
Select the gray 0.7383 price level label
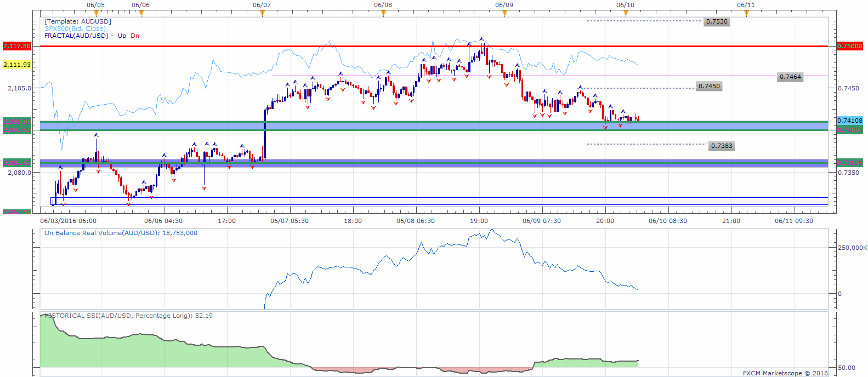pos(722,146)
